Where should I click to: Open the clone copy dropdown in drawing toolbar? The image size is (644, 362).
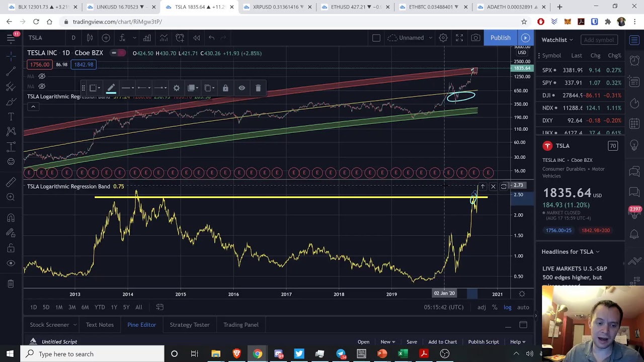coord(208,88)
